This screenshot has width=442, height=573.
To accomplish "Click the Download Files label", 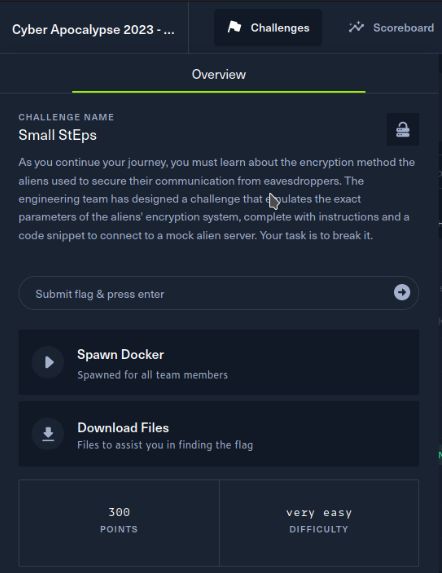I will click(123, 428).
